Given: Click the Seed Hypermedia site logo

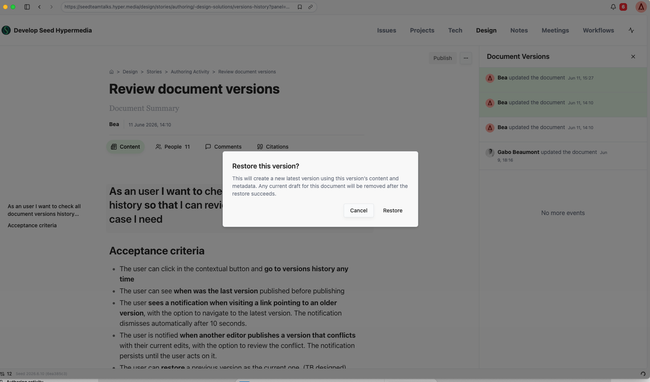Looking at the screenshot, I should coord(6,30).
